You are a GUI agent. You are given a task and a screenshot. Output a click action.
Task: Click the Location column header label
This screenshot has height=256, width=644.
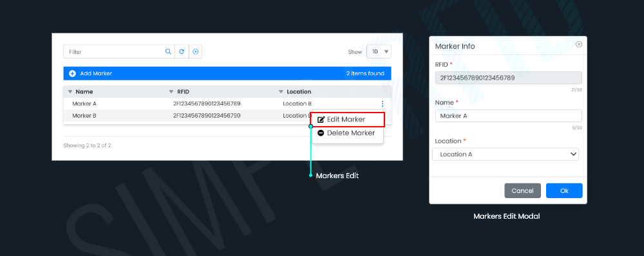(x=299, y=91)
